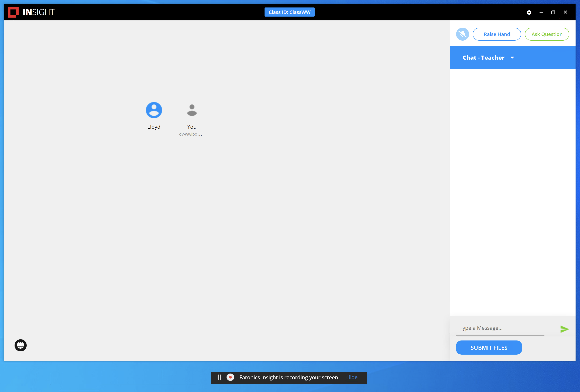580x392 pixels.
Task: Click the Class ID: ClassWW badge
Action: (x=289, y=12)
